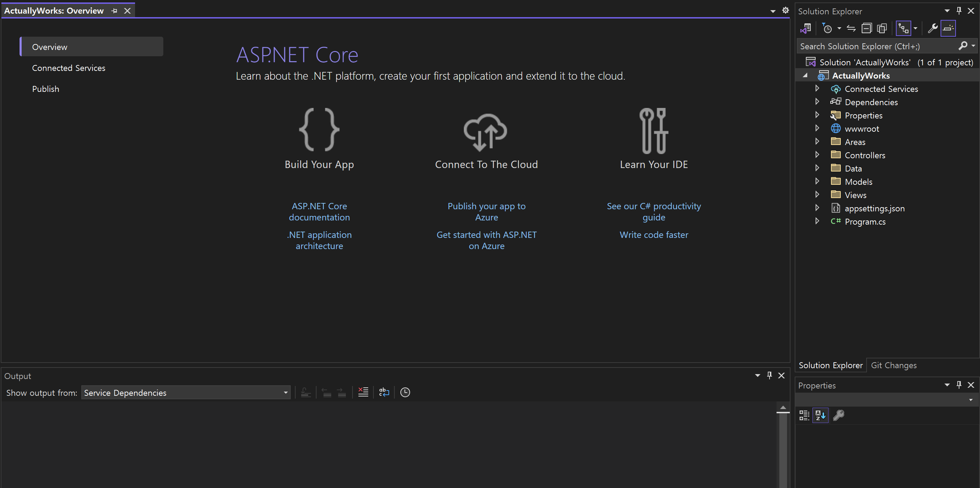Click Show All Files icon

tap(882, 28)
